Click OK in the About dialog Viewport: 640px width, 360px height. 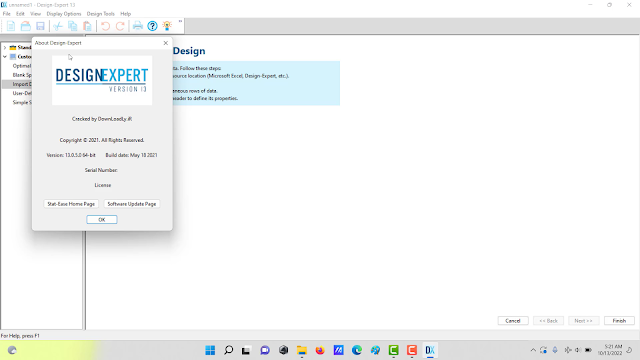click(102, 220)
